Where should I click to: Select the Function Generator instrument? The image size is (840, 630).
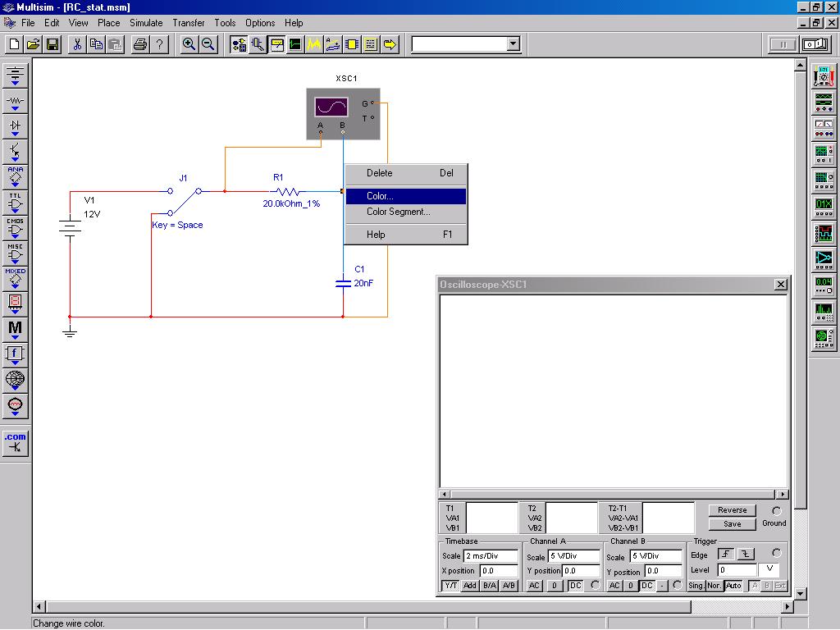tap(824, 102)
